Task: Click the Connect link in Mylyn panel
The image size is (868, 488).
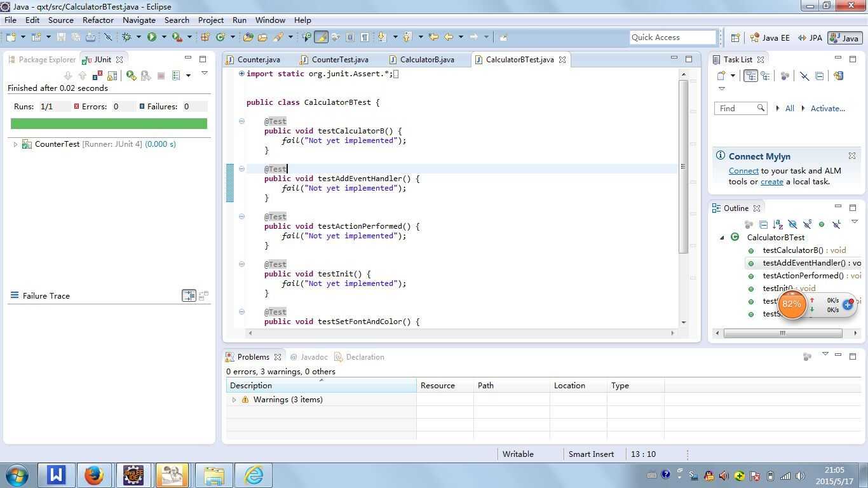Action: tap(743, 171)
